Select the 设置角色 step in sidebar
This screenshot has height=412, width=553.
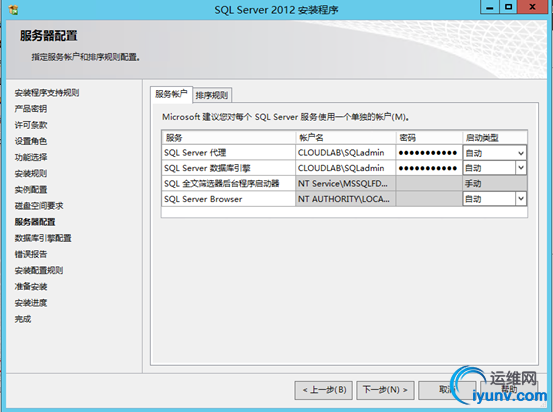31,141
